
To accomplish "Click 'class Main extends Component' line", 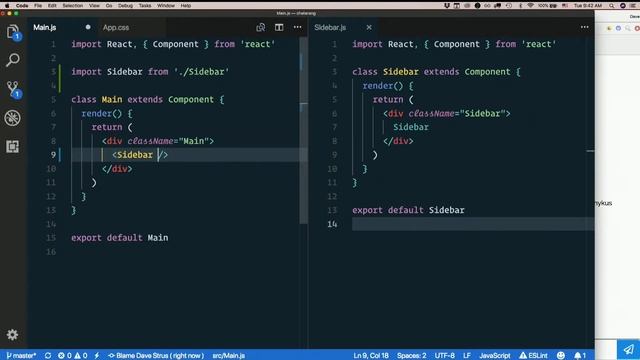I will point(148,100).
